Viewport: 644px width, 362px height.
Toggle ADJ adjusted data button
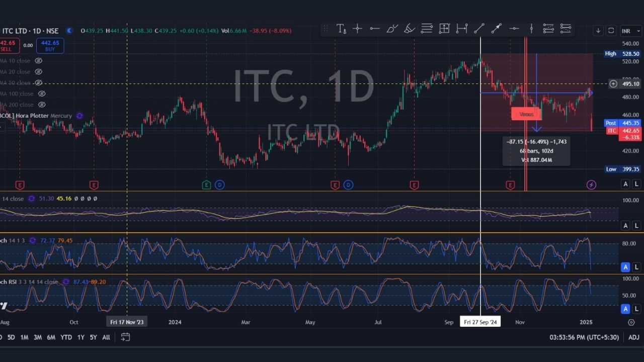point(634,337)
